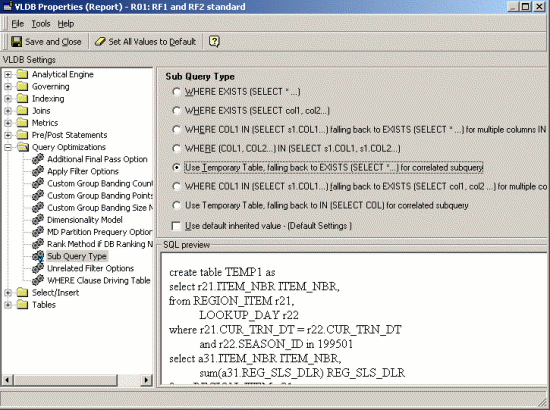Image resolution: width=550 pixels, height=410 pixels.
Task: Click gear icon beside Custom Group Banding Count
Action: coord(38,183)
